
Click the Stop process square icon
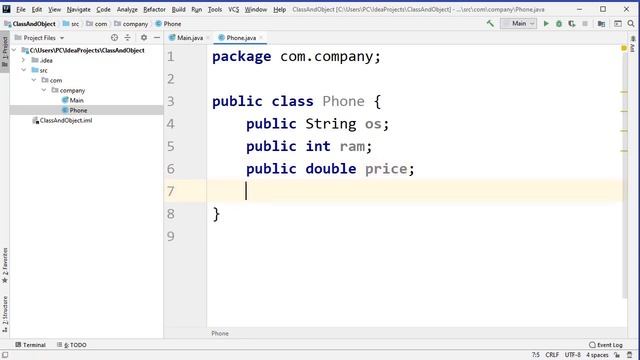coord(585,24)
